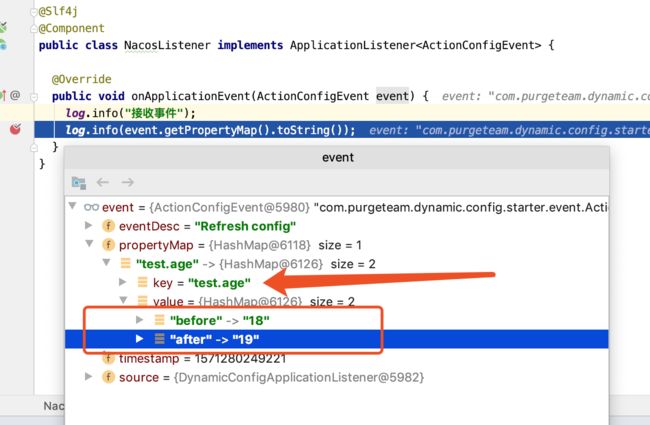Screen dimensions: 650x425
Task: Click the gutter icon beside the class declaration
Action: click(3, 44)
